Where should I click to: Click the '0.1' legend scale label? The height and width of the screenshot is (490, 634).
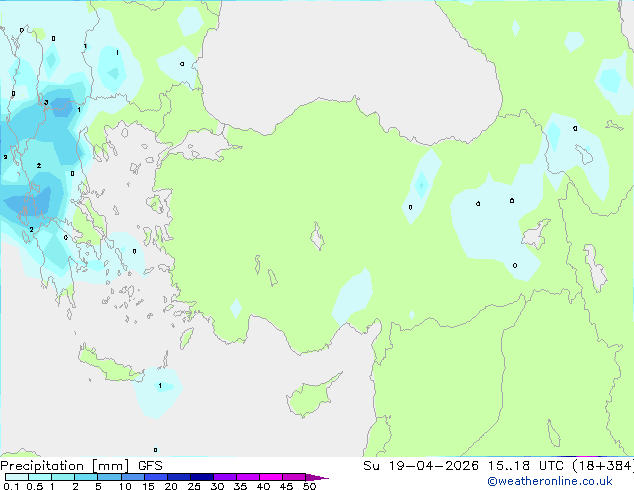tap(11, 486)
